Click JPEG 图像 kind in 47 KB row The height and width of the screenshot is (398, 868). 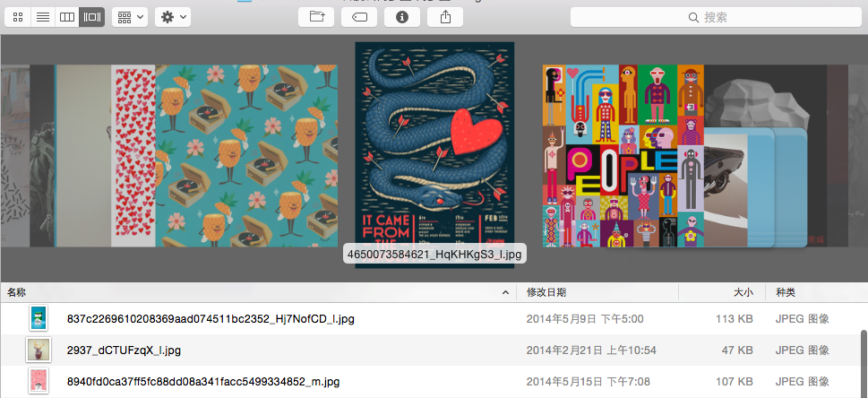coord(802,350)
